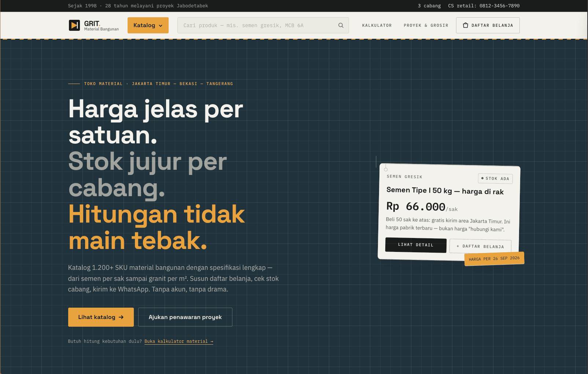
Task: Open Buka kalkulator material link
Action: pos(179,341)
